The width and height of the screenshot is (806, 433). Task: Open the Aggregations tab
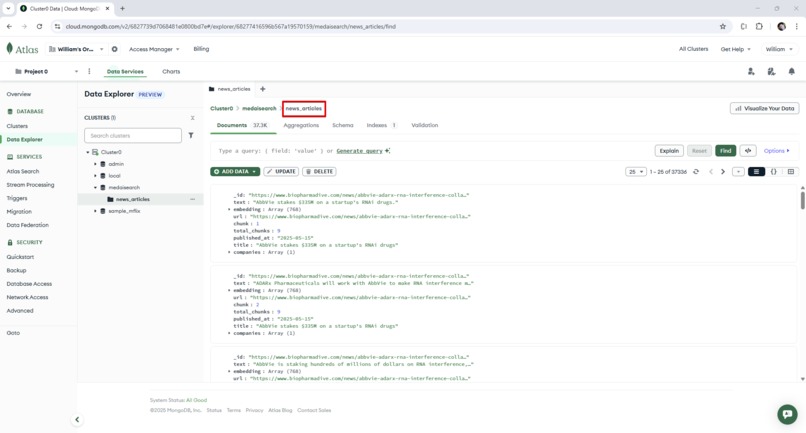point(301,125)
